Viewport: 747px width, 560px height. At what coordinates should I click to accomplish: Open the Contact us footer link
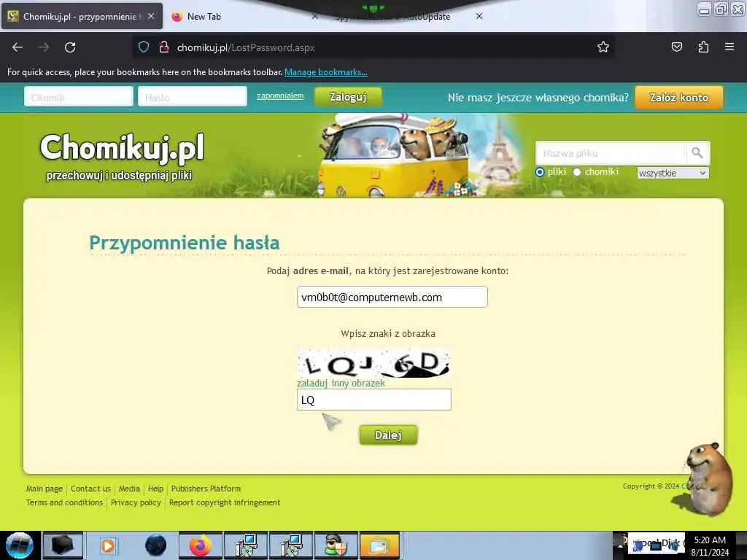(x=90, y=489)
